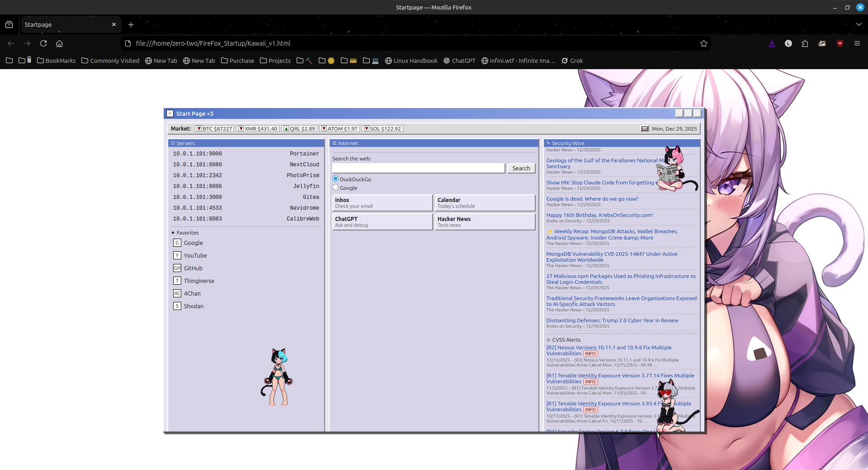The image size is (868, 470).
Task: Go to the Firefox home page
Action: [x=59, y=43]
